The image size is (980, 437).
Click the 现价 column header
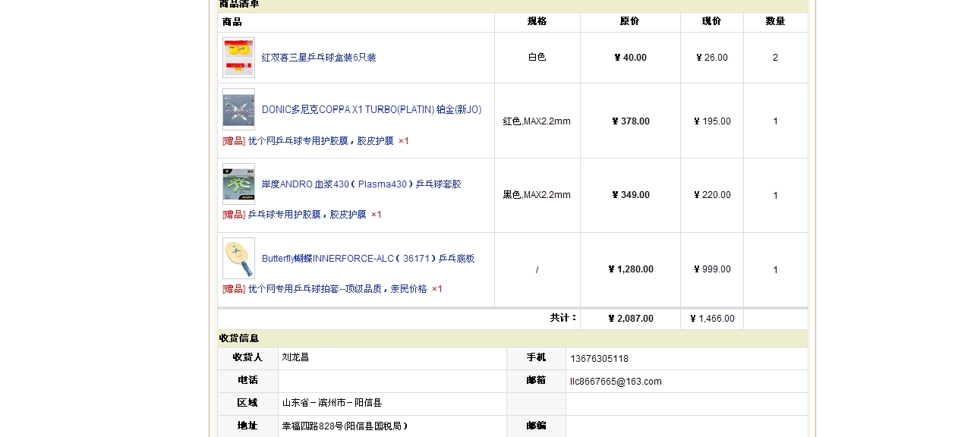click(x=712, y=21)
